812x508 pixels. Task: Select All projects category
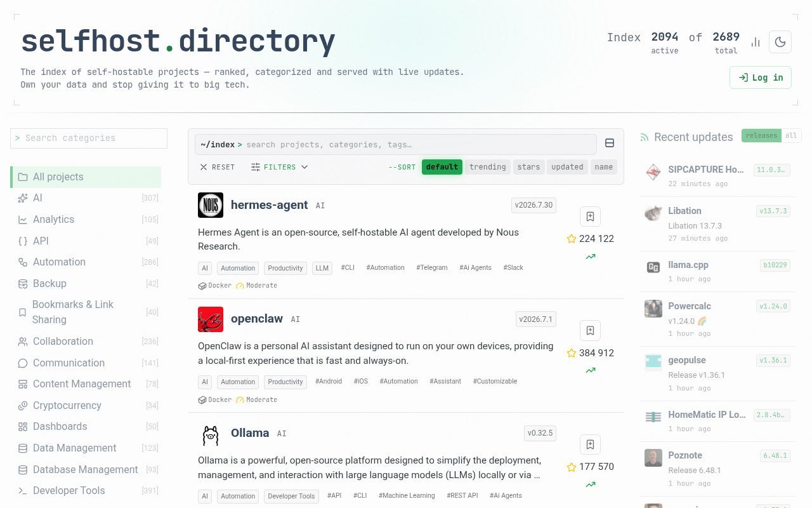(86, 177)
